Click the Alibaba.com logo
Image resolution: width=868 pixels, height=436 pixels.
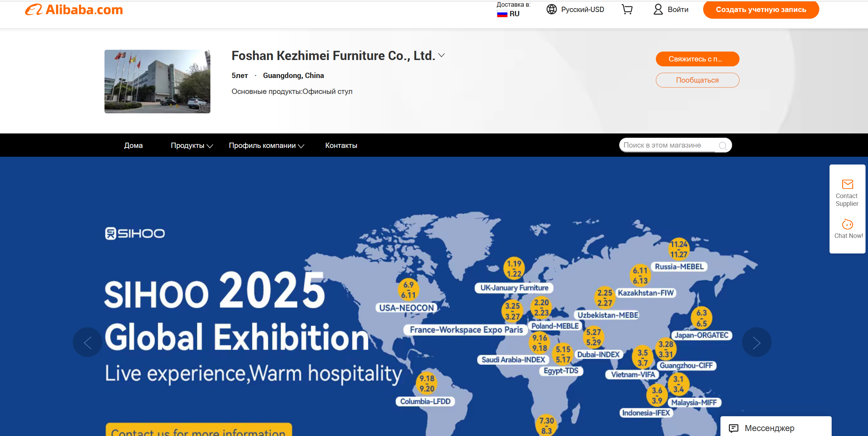pos(74,10)
